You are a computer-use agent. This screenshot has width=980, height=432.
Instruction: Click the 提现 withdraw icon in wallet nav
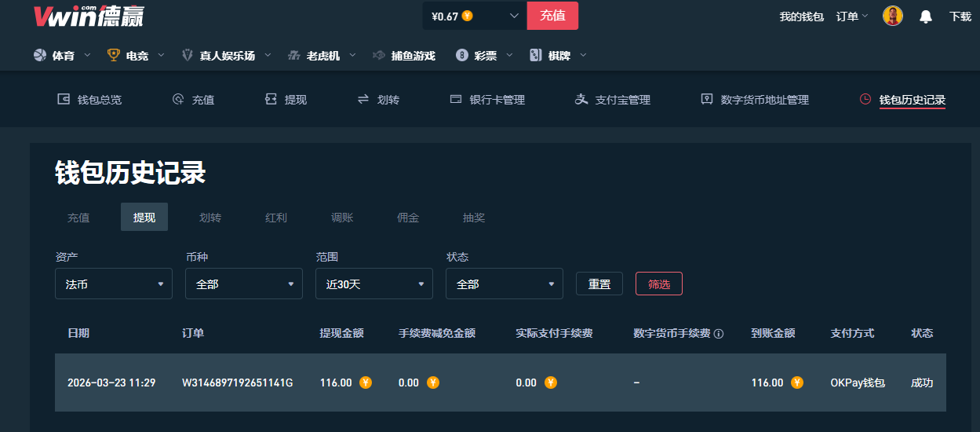(271, 99)
